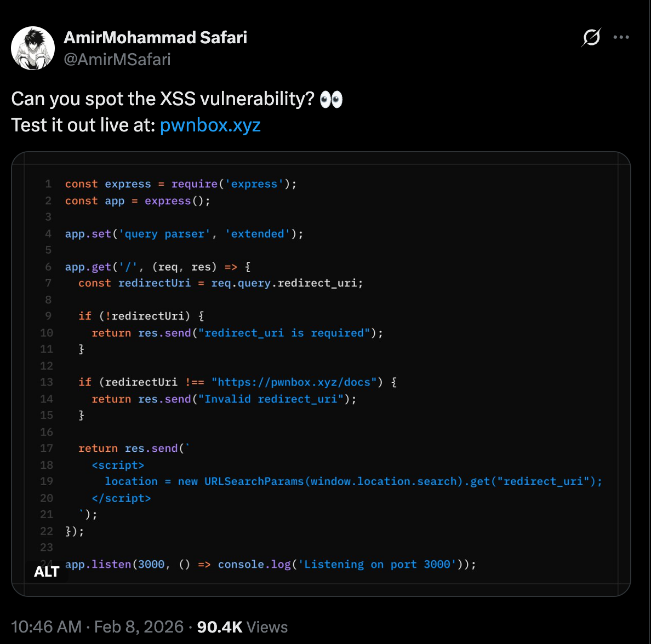651x644 pixels.
Task: Click the display name AmirMohammad Safari
Action: pos(156,38)
